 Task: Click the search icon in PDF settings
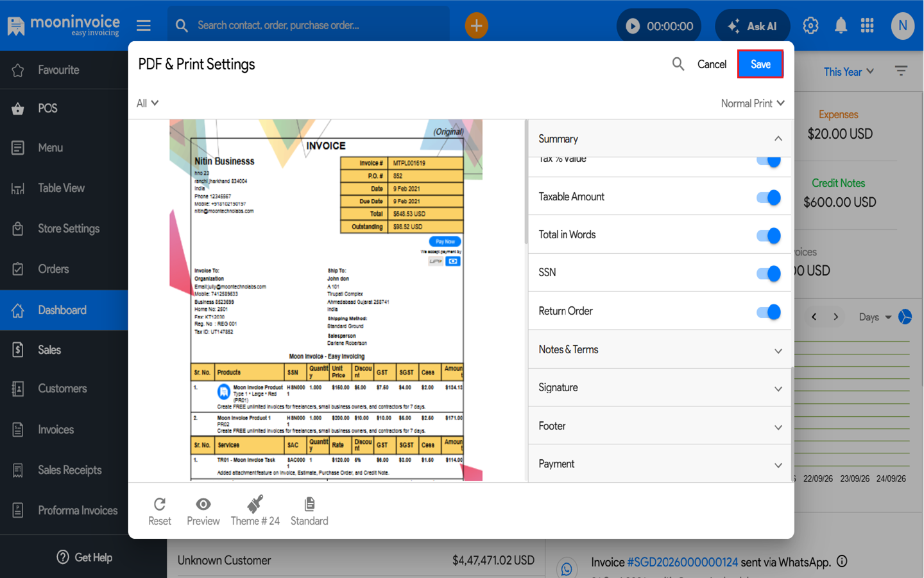678,64
